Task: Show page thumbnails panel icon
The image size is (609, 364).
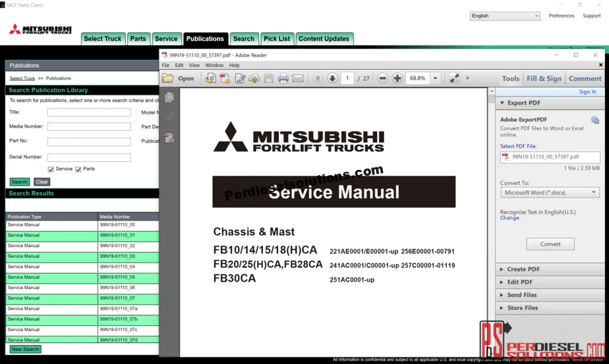Action: coord(169,97)
